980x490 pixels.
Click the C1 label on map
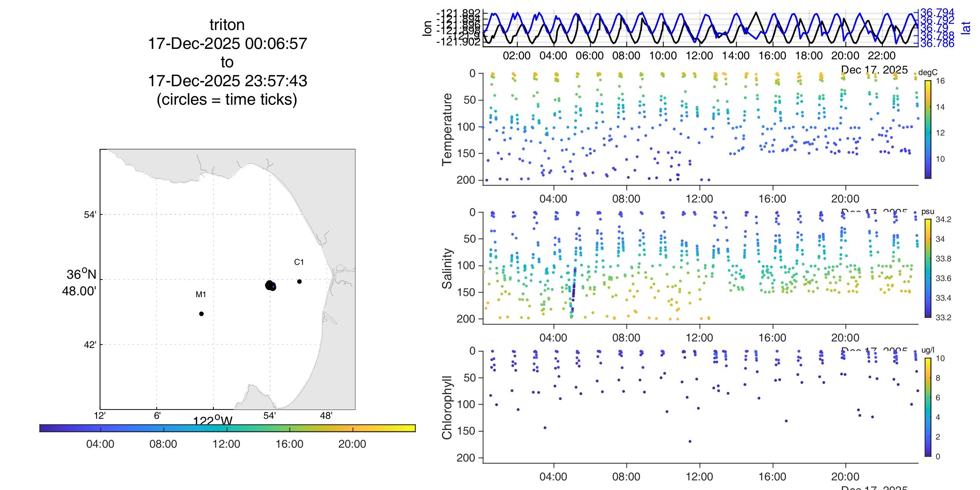point(299,262)
